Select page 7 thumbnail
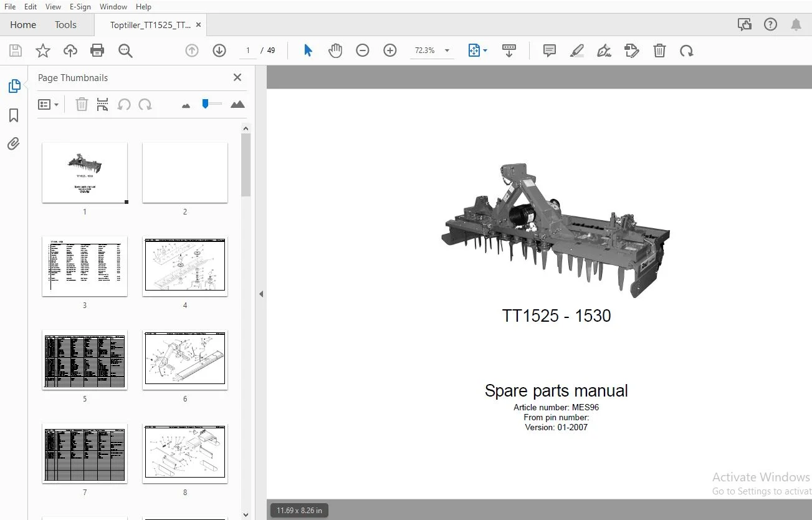The width and height of the screenshot is (812, 520). (85, 453)
